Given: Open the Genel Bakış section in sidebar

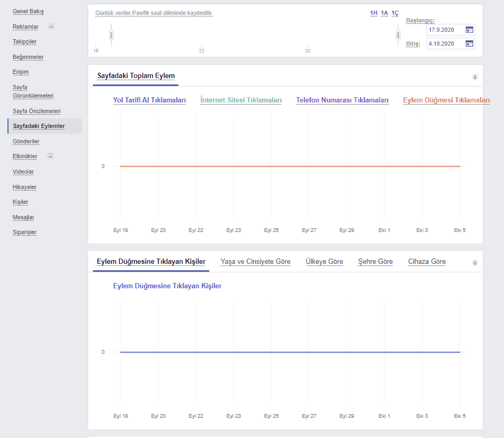Looking at the screenshot, I should pos(28,11).
